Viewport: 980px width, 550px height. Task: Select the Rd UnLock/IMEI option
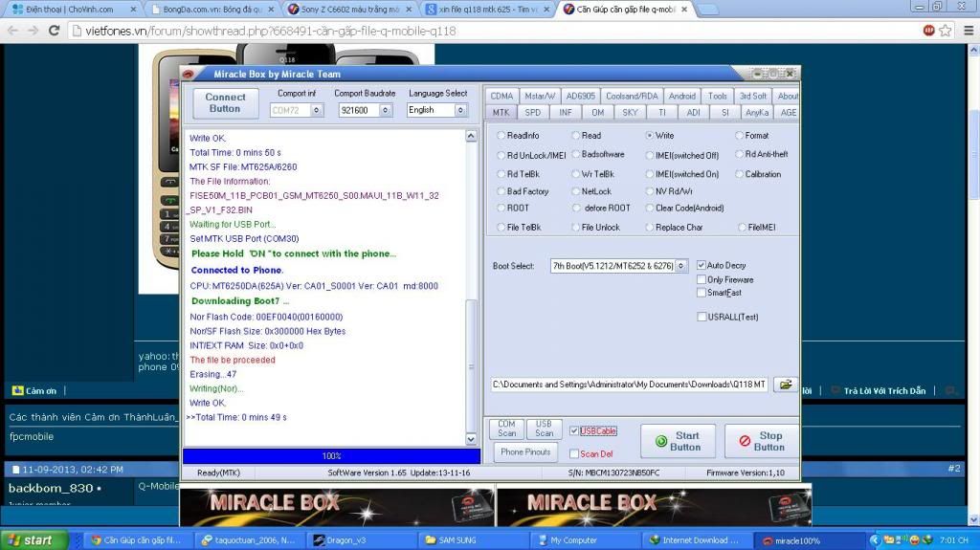(x=501, y=155)
